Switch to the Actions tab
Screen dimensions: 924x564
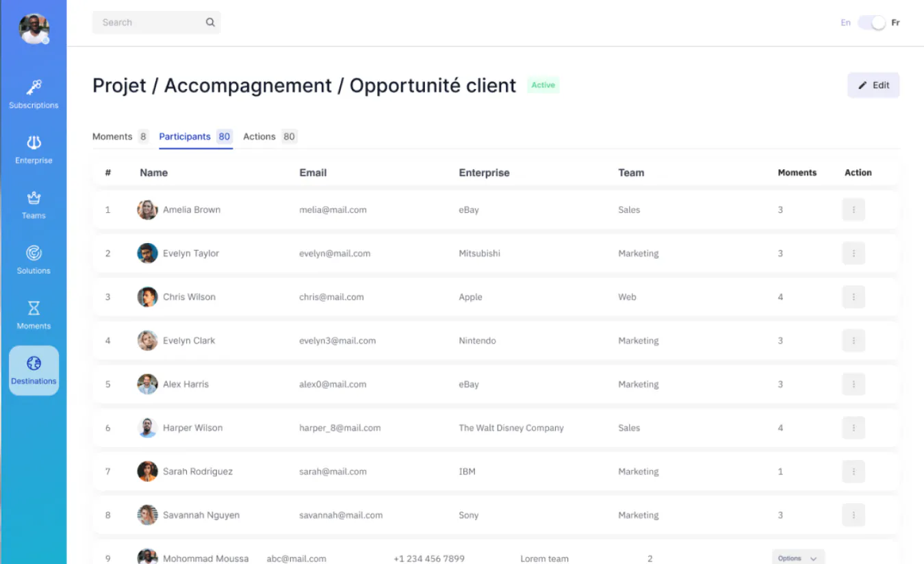[270, 136]
